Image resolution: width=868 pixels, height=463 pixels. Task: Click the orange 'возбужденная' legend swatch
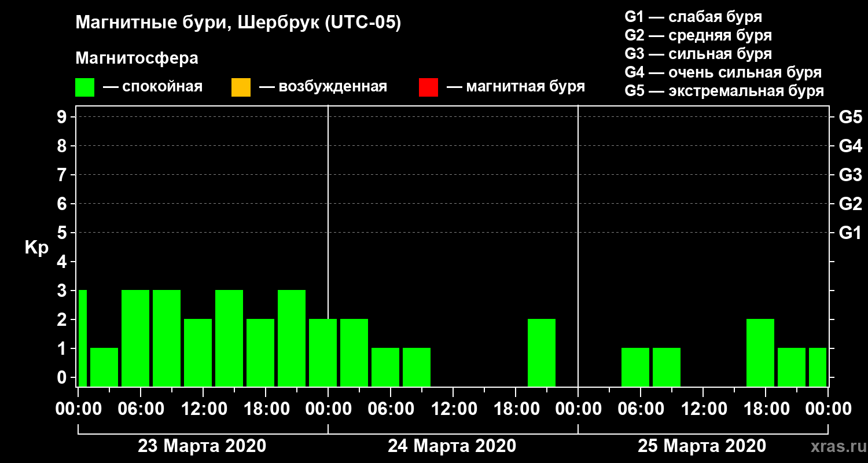pos(241,87)
